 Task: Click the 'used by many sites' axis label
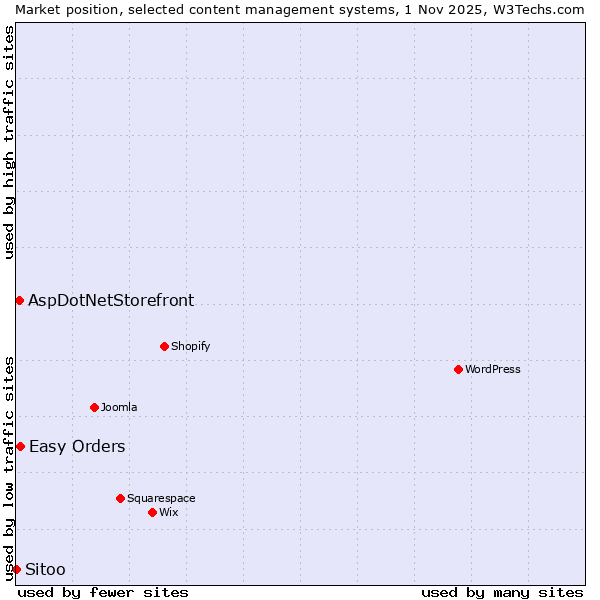[502, 592]
